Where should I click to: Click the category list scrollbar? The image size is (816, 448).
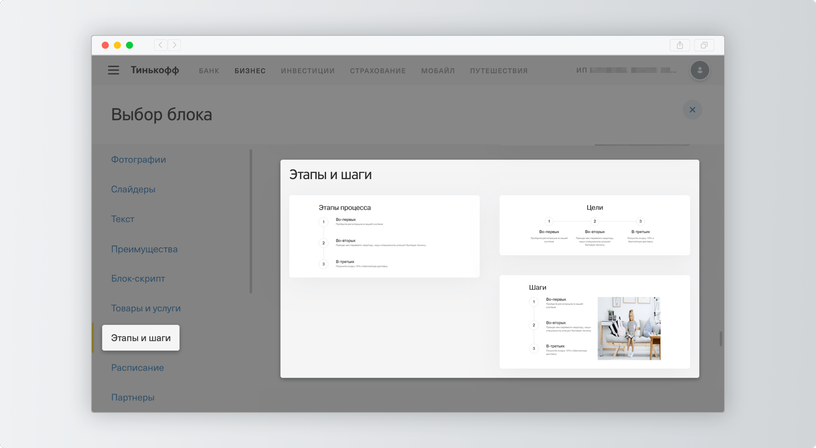click(251, 222)
